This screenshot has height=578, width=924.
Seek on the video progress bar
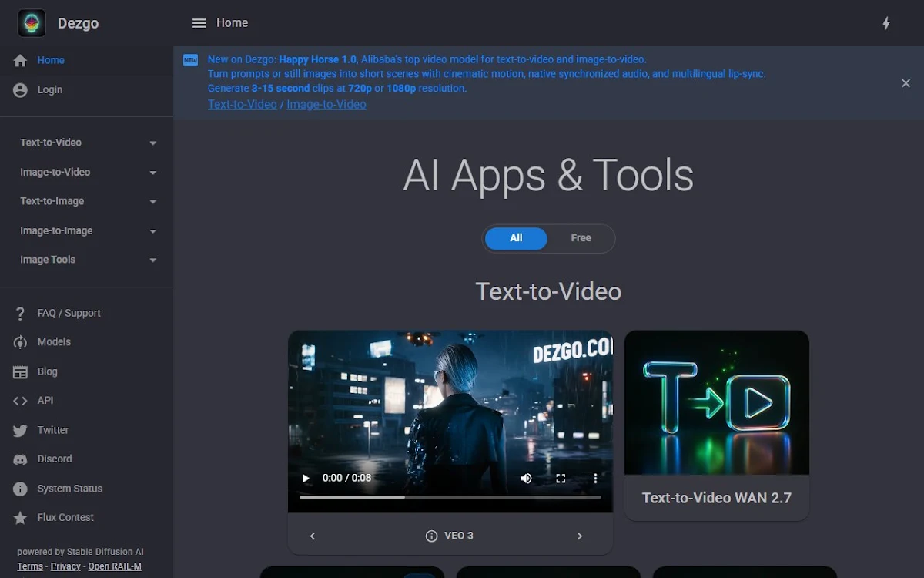tap(450, 497)
